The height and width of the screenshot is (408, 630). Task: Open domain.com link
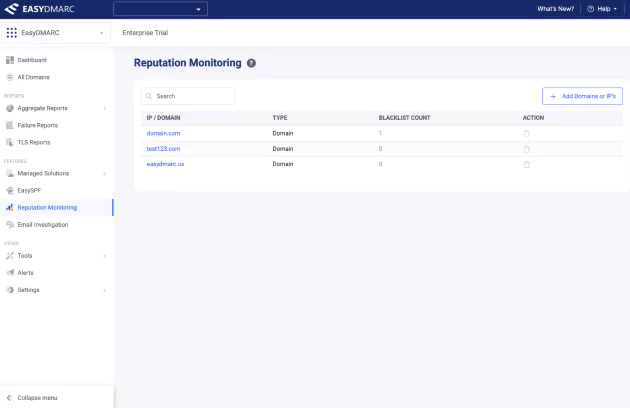tap(163, 133)
